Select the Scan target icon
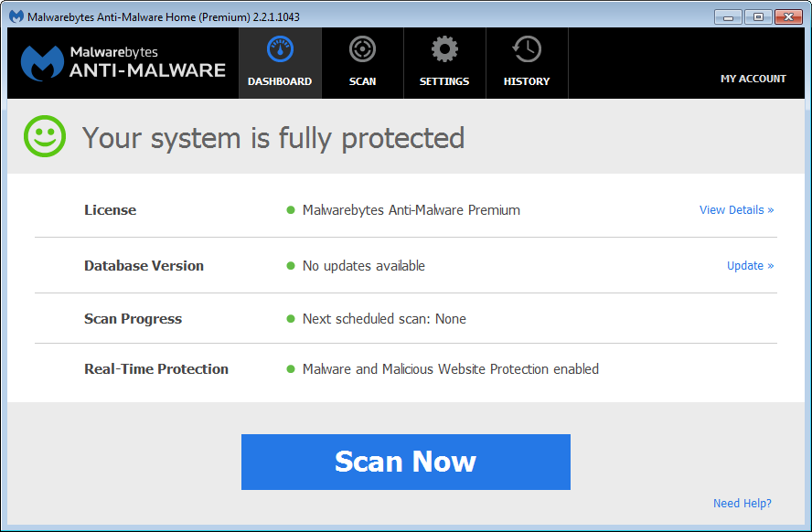This screenshot has height=532, width=812. coord(362,49)
